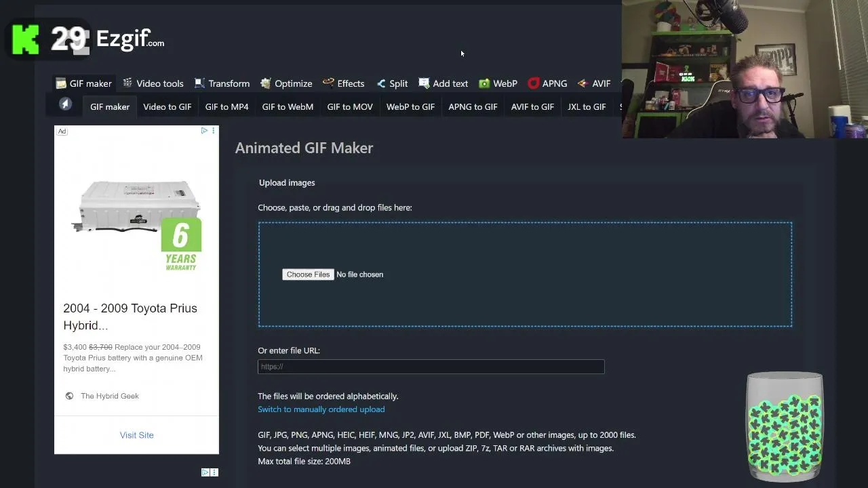The width and height of the screenshot is (868, 488).
Task: Click the dashed drag and drop upload area
Action: [x=525, y=274]
